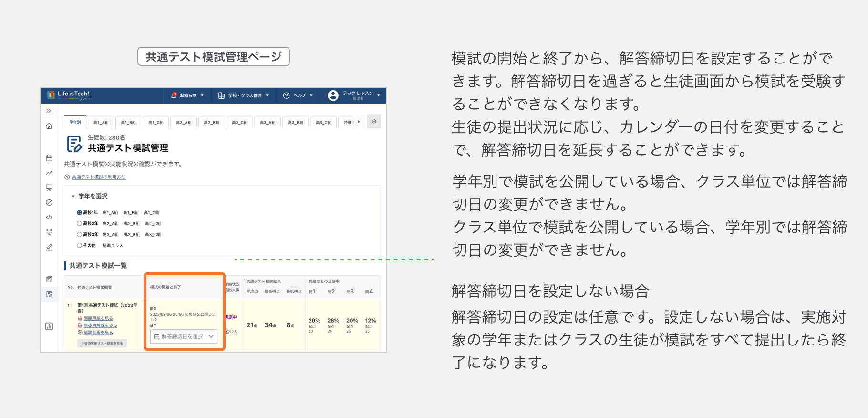Viewport: 868px width, 418px height.
Task: Click the 12% 問4 correct rate value
Action: tap(371, 321)
